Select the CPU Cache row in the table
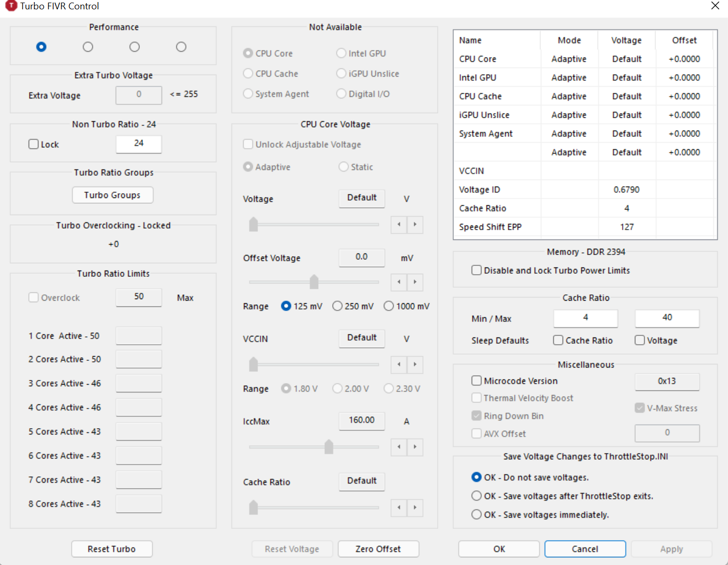 tap(583, 96)
